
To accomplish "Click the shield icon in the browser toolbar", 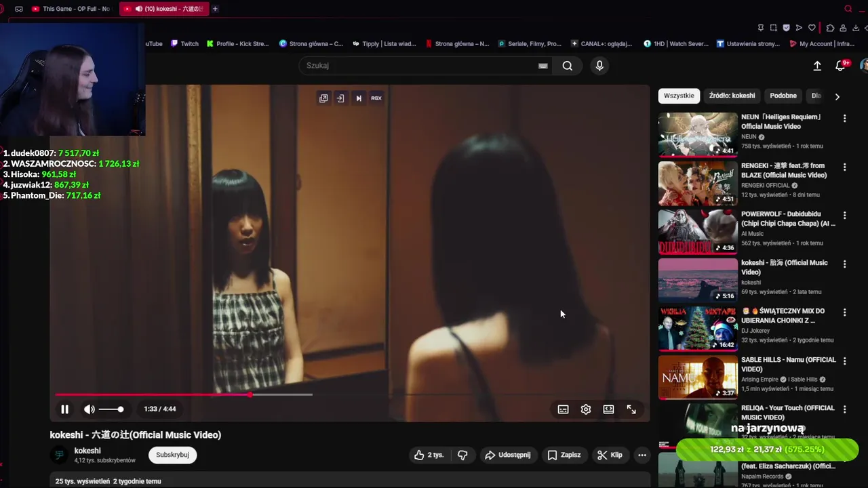I will [x=786, y=28].
